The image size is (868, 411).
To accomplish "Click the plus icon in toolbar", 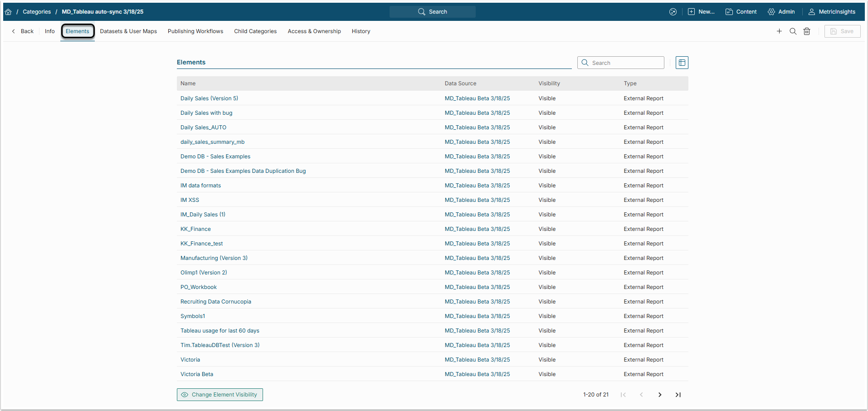I will (x=779, y=31).
